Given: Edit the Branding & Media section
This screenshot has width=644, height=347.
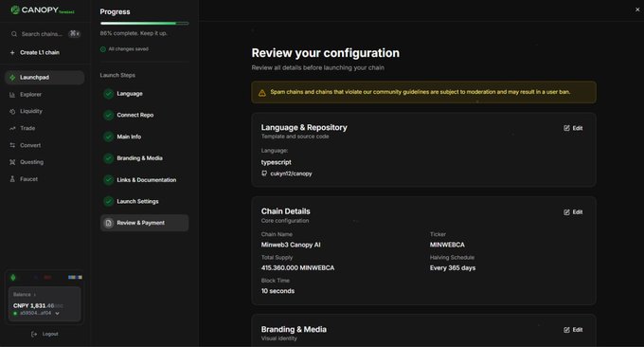Looking at the screenshot, I should [573, 330].
